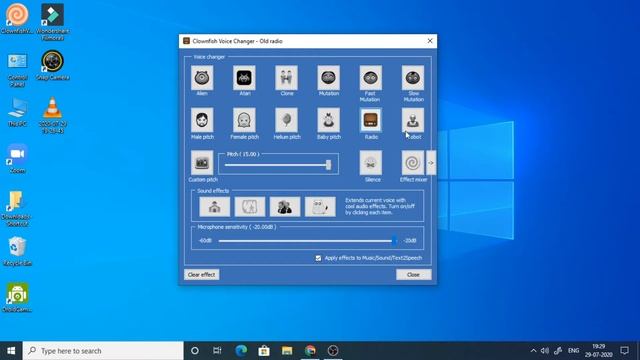Activate the Female pitch voice

[244, 120]
